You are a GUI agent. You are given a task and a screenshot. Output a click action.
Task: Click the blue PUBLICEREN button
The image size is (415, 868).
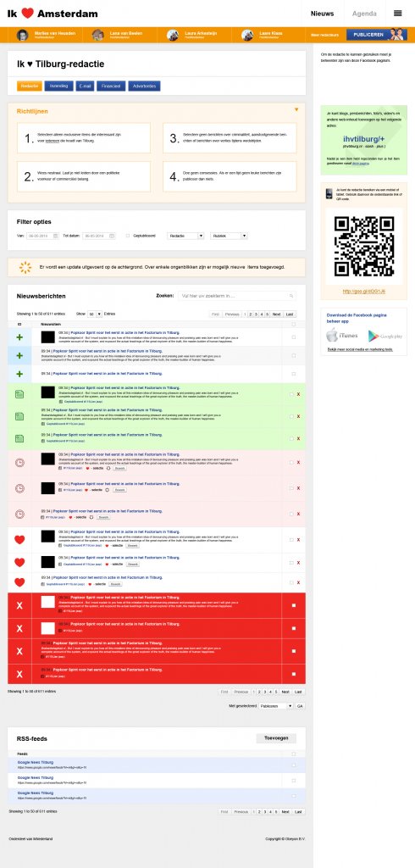pos(377,34)
